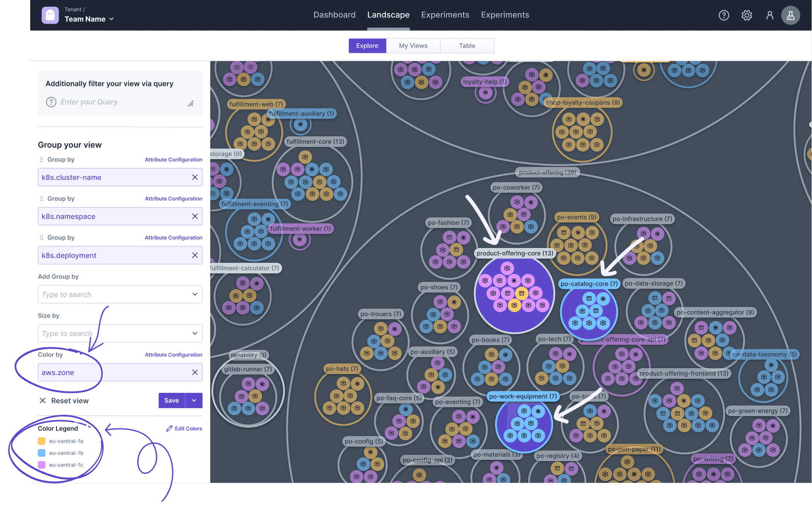Click the po-events (9) label
The image size is (812, 510).
coord(576,217)
